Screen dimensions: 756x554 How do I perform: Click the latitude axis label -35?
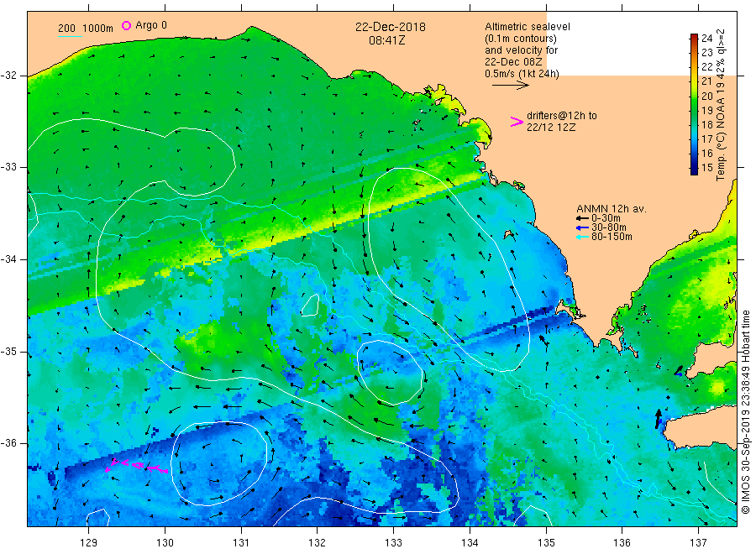(x=8, y=351)
